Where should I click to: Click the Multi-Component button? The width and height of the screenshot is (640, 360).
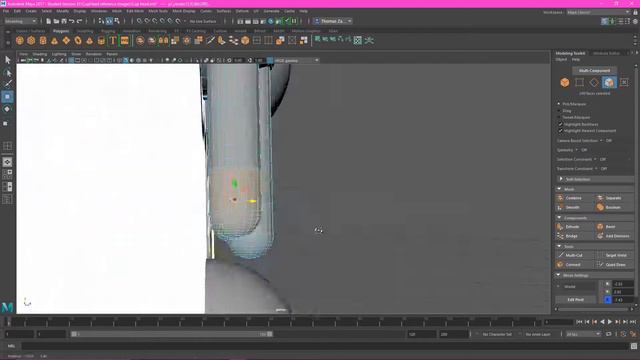pos(594,71)
